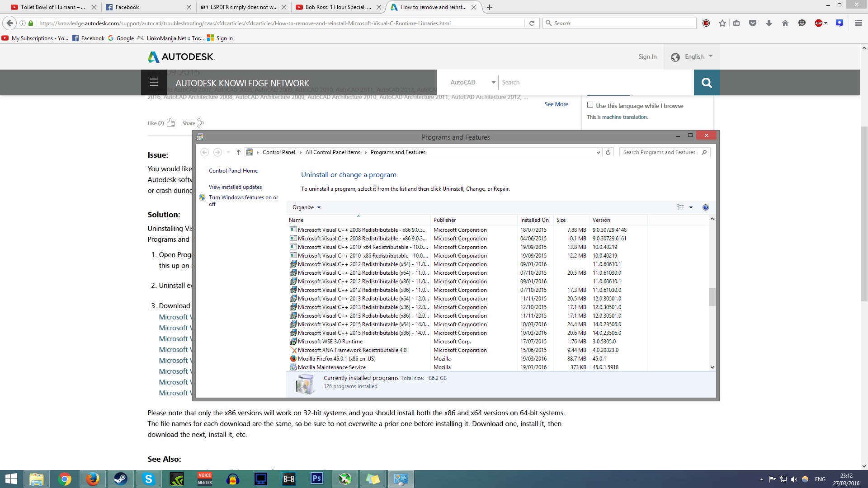Click the 'See More' link
The width and height of the screenshot is (868, 488).
click(x=556, y=104)
